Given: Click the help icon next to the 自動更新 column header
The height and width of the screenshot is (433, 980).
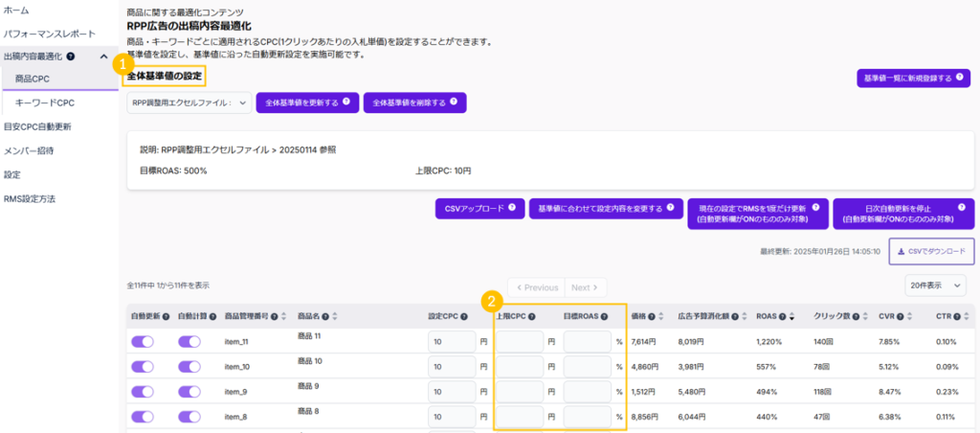Looking at the screenshot, I should (167, 316).
